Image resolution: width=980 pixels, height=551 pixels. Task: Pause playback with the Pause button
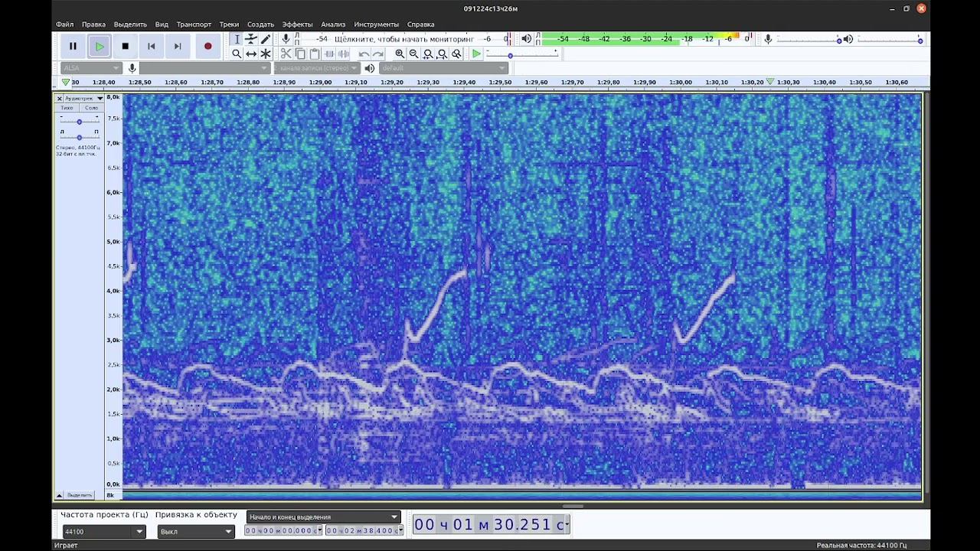pos(73,46)
